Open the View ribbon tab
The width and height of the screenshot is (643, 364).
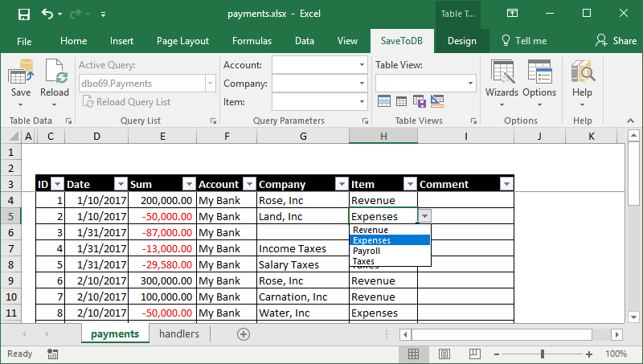click(347, 41)
